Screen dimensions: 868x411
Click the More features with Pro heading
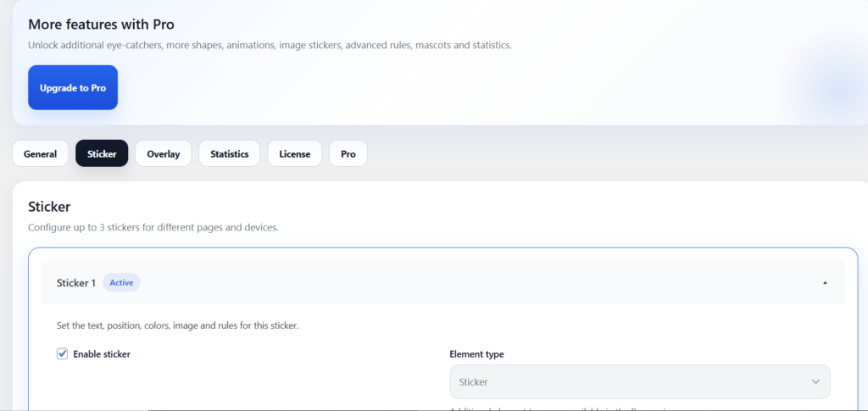coord(101,25)
